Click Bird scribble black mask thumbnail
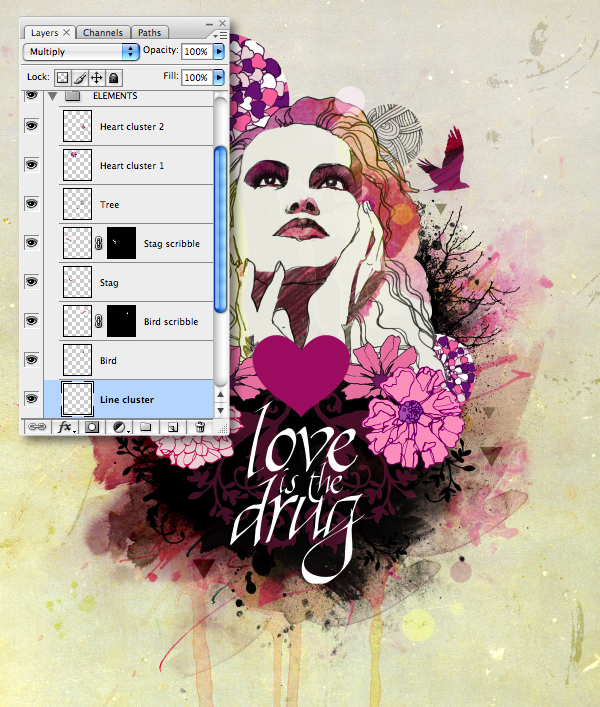The height and width of the screenshot is (707, 600). pyautogui.click(x=121, y=321)
